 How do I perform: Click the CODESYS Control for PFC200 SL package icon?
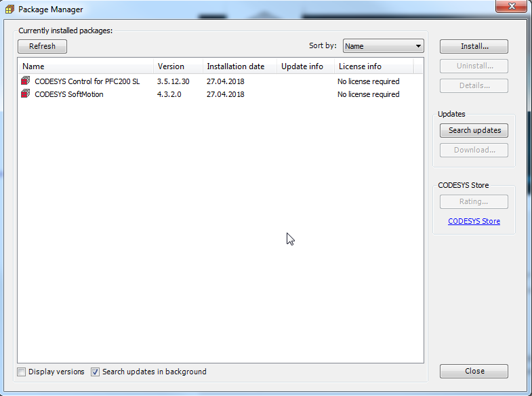[26, 81]
